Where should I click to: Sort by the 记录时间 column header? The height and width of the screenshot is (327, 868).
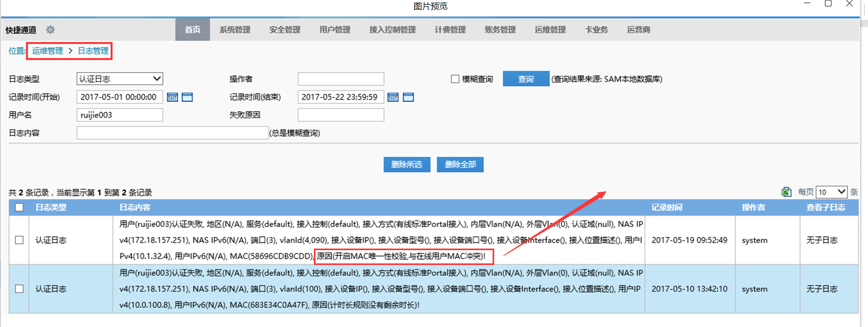667,207
